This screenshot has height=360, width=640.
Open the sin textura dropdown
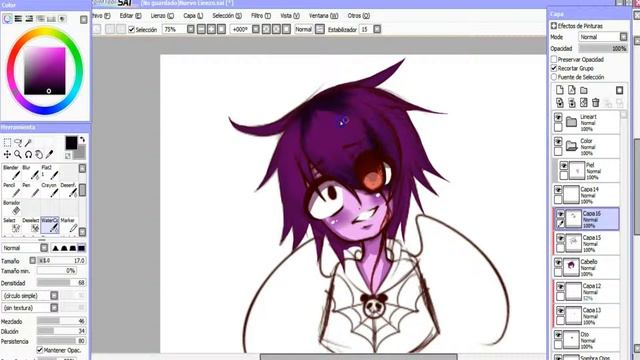(x=54, y=307)
